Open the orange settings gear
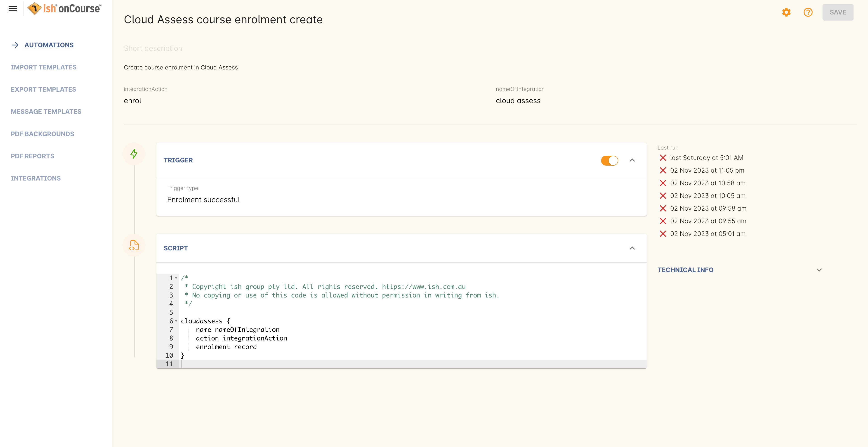The image size is (868, 447). tap(786, 12)
